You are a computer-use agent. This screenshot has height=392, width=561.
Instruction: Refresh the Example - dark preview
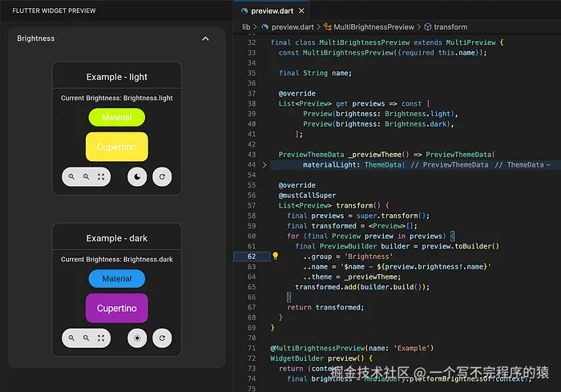click(162, 338)
